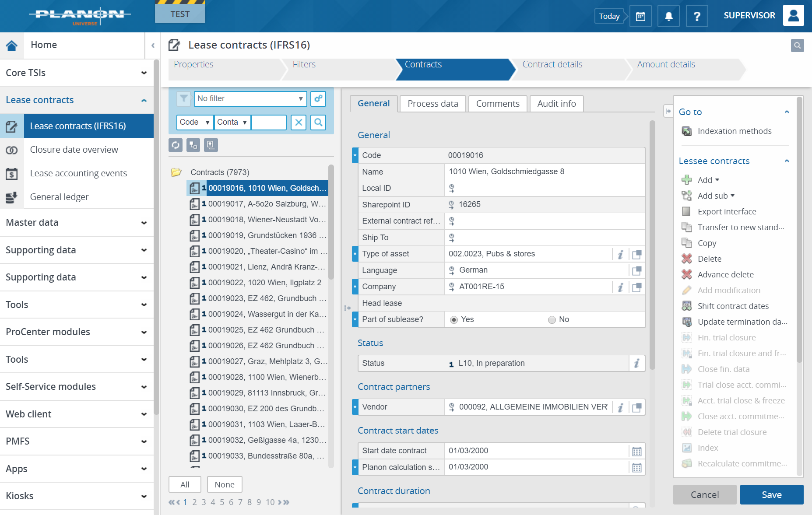Click the Home house icon

click(x=12, y=45)
